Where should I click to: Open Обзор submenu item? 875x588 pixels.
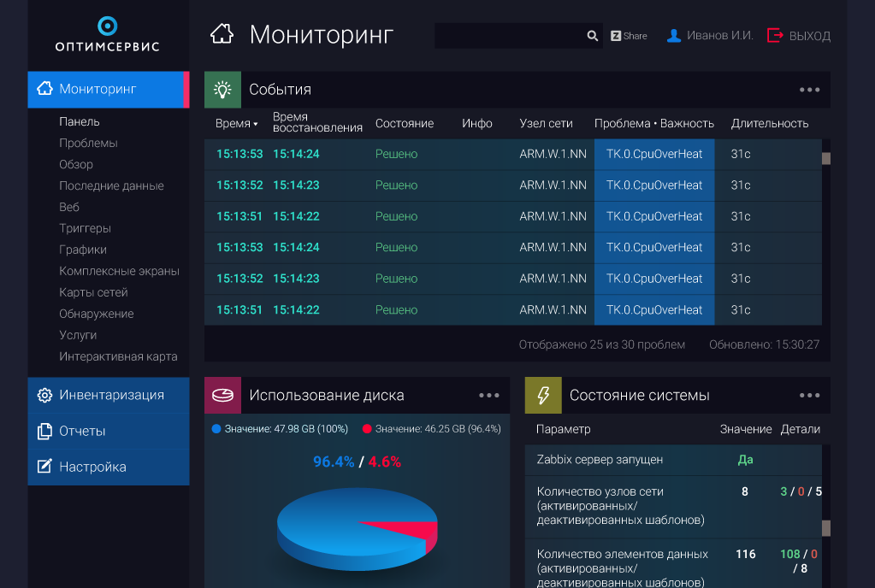[x=76, y=164]
